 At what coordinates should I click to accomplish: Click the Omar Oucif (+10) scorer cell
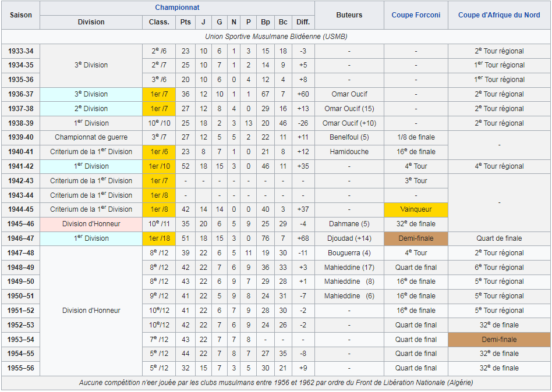click(x=349, y=123)
